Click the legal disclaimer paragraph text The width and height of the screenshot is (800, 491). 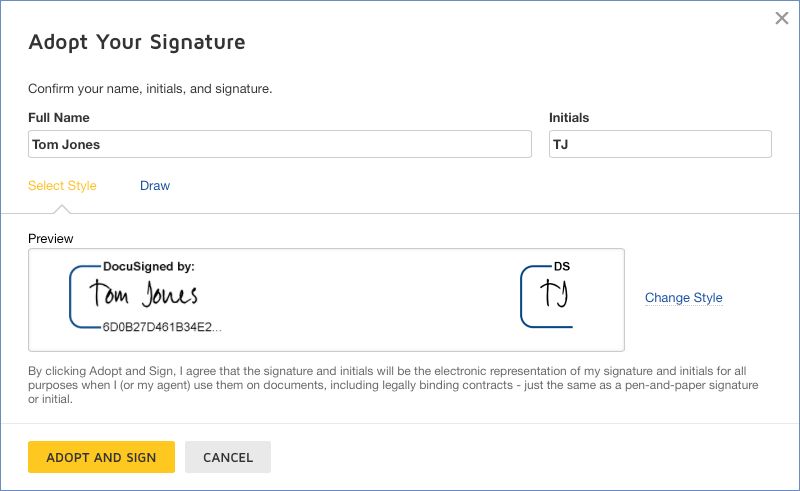tap(393, 385)
